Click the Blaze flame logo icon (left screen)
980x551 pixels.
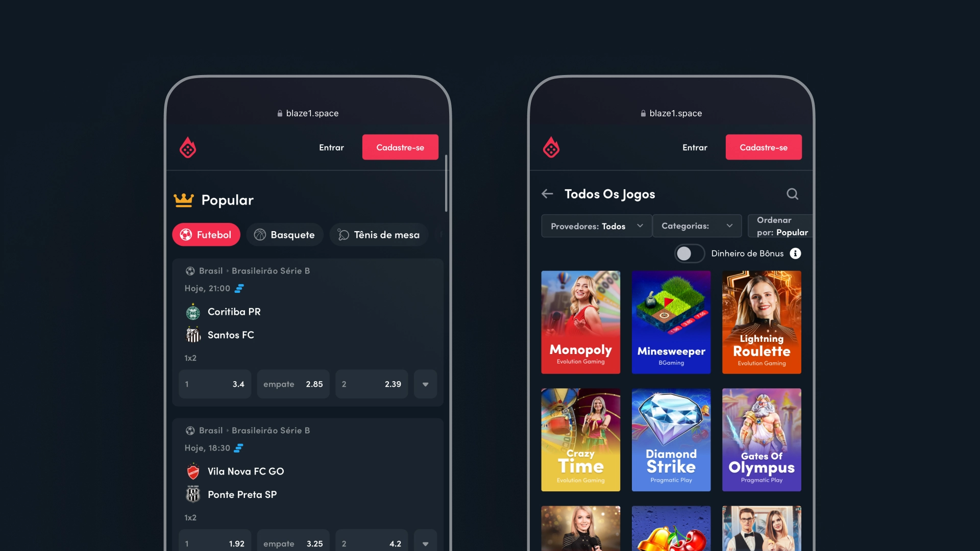[x=188, y=146]
